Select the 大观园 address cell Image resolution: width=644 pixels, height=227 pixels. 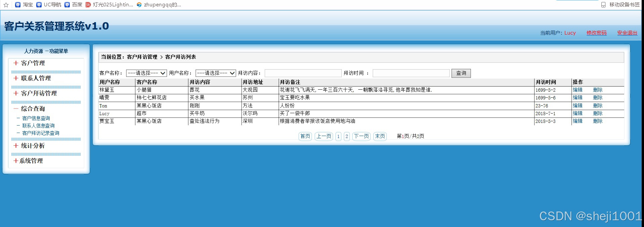point(260,90)
